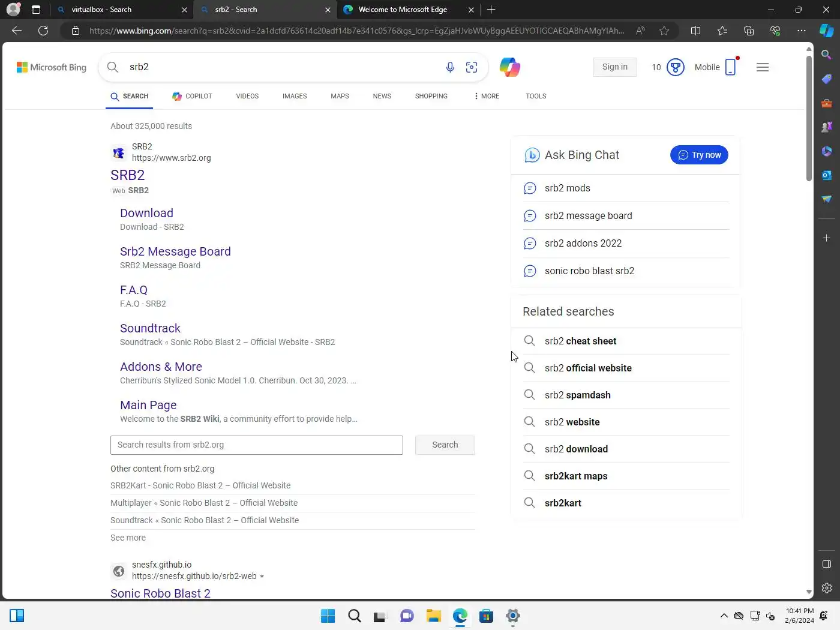Click the Microsoft Rewards trophy icon
Screen dimensions: 840x630
coord(676,67)
